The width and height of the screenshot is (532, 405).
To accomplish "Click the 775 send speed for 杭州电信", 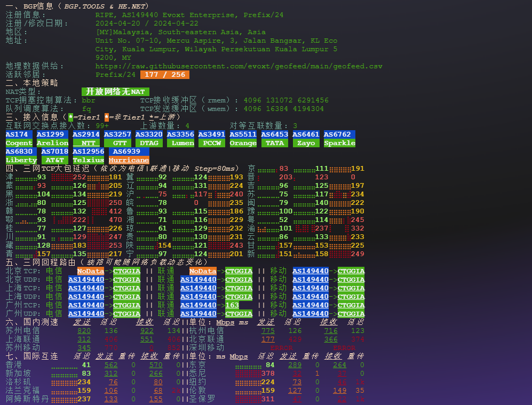I will point(268,331).
